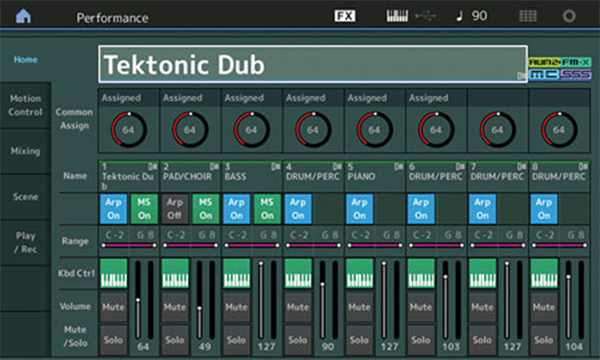
Task: Toggle keyboard control for part 4 DRUM/PERC
Action: [298, 273]
